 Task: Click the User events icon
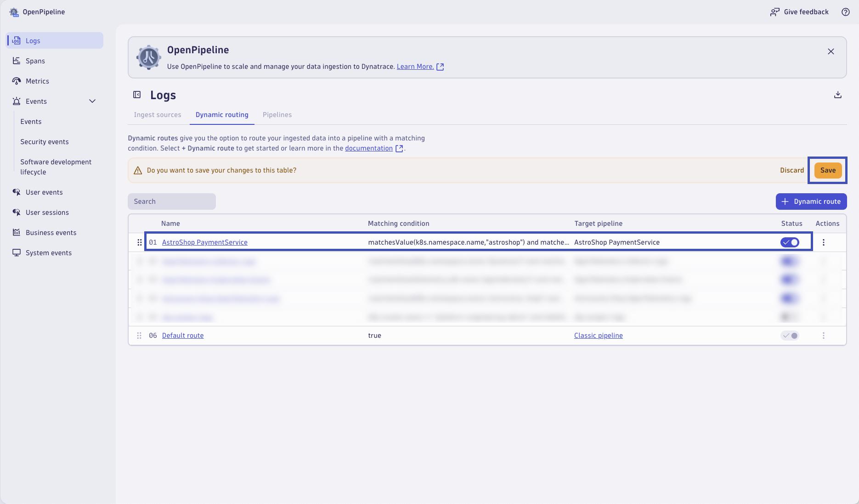click(x=17, y=192)
